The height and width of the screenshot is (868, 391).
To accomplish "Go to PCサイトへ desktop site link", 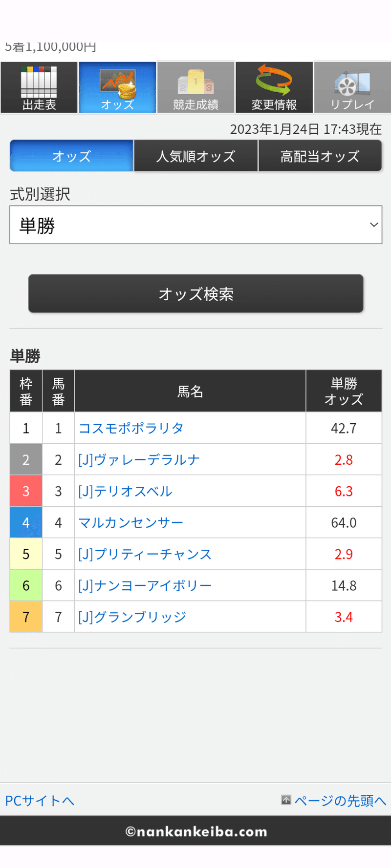I will [39, 801].
